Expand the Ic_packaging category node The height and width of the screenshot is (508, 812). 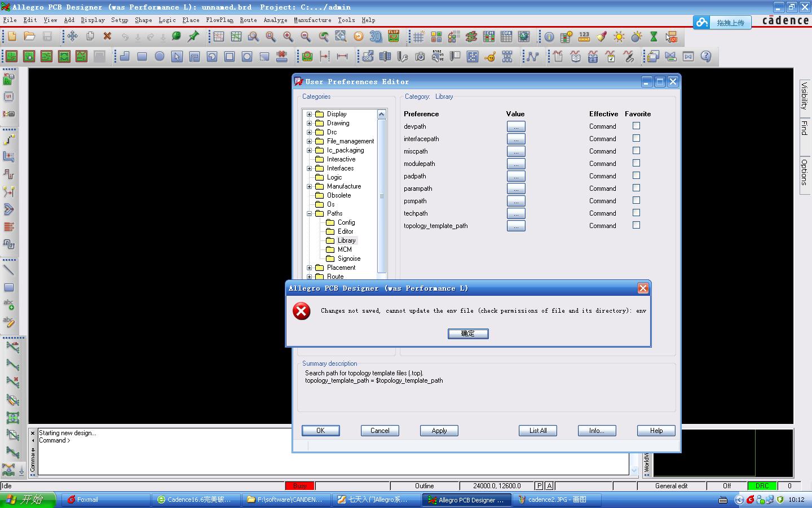click(x=309, y=150)
